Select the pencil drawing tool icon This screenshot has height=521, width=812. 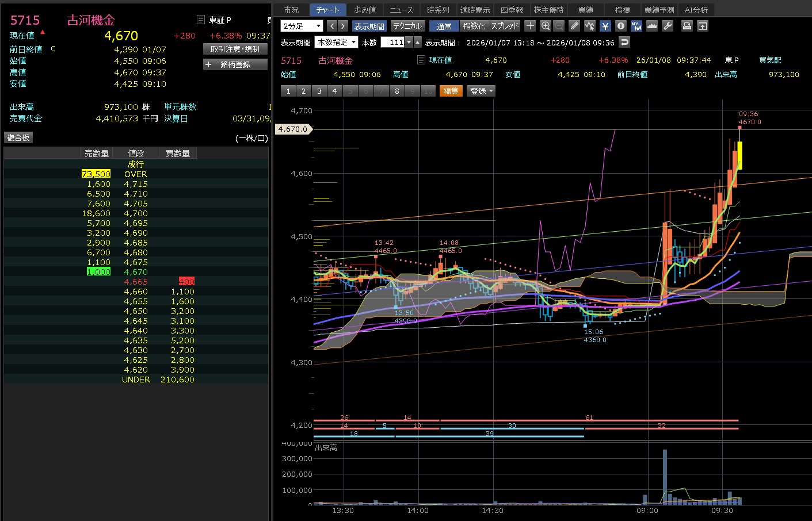pos(574,26)
